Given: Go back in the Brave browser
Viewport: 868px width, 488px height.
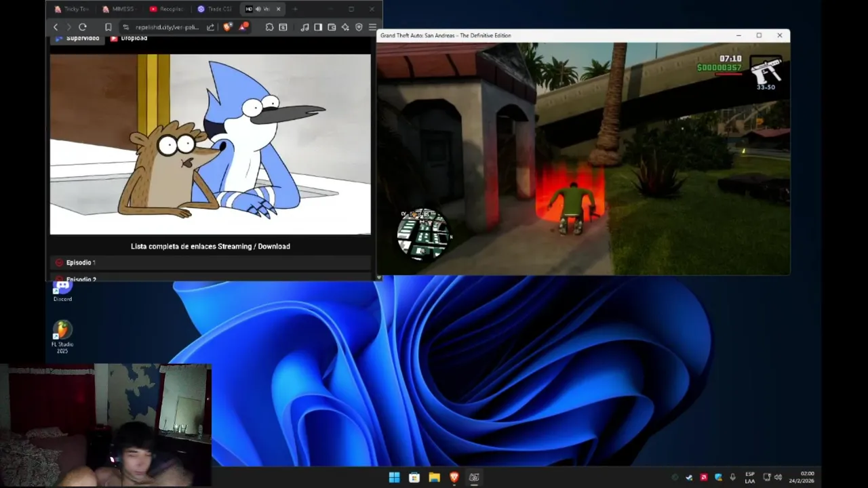Looking at the screenshot, I should 56,27.
